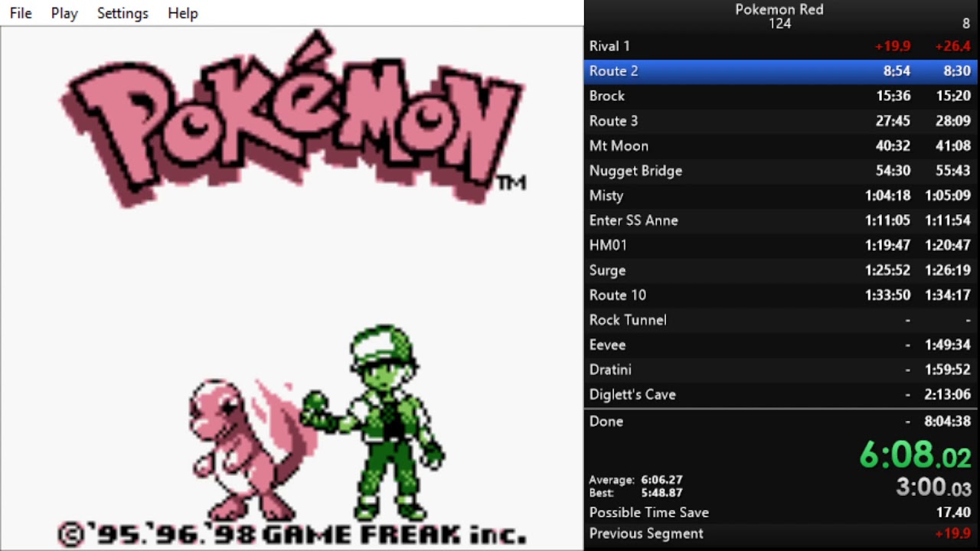
Task: Click Enter SS Anne time 1:11:05
Action: click(888, 220)
